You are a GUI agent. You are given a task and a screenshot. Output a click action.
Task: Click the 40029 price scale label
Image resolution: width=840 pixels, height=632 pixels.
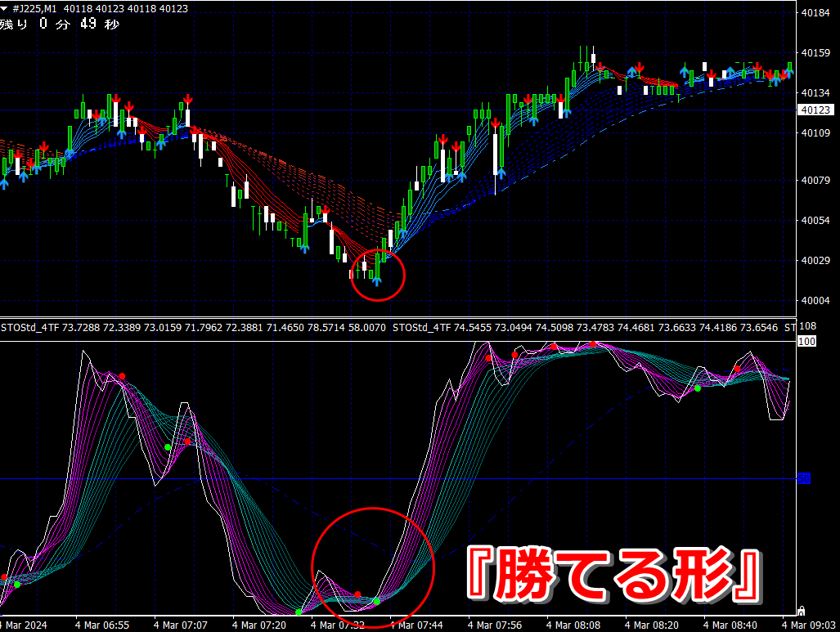tap(815, 261)
